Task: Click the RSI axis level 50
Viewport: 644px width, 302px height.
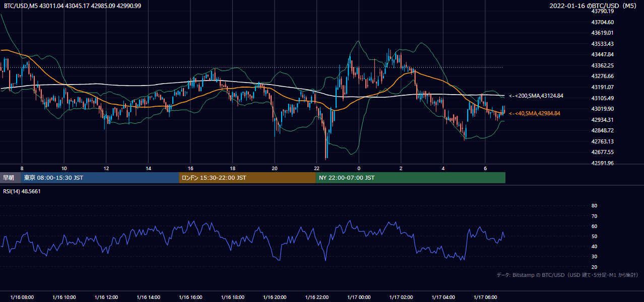Action: click(594, 236)
